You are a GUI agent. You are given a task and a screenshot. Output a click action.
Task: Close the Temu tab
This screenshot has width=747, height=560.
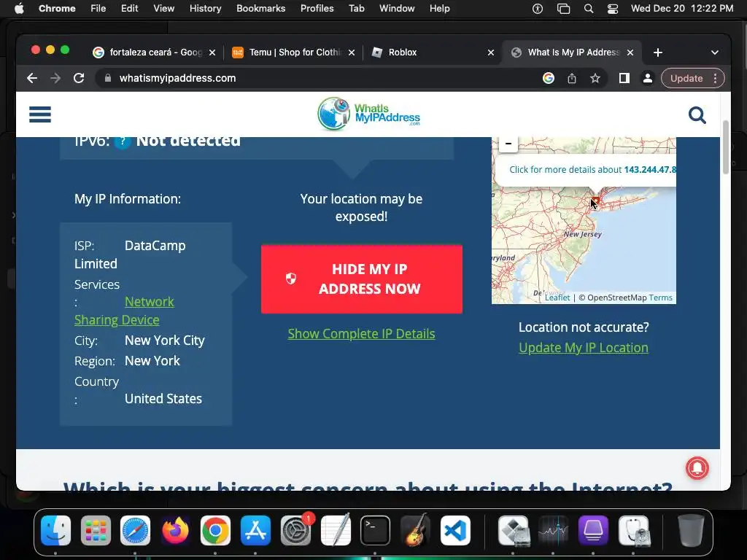pos(352,52)
